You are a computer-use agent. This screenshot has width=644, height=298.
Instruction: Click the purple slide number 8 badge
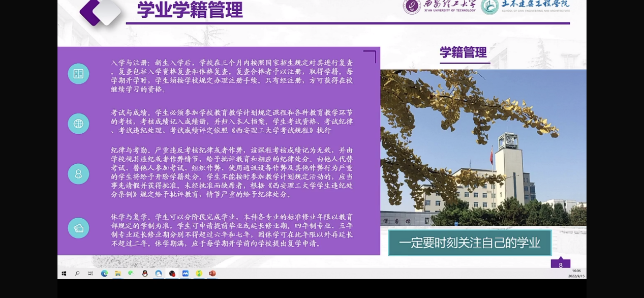pos(560,264)
